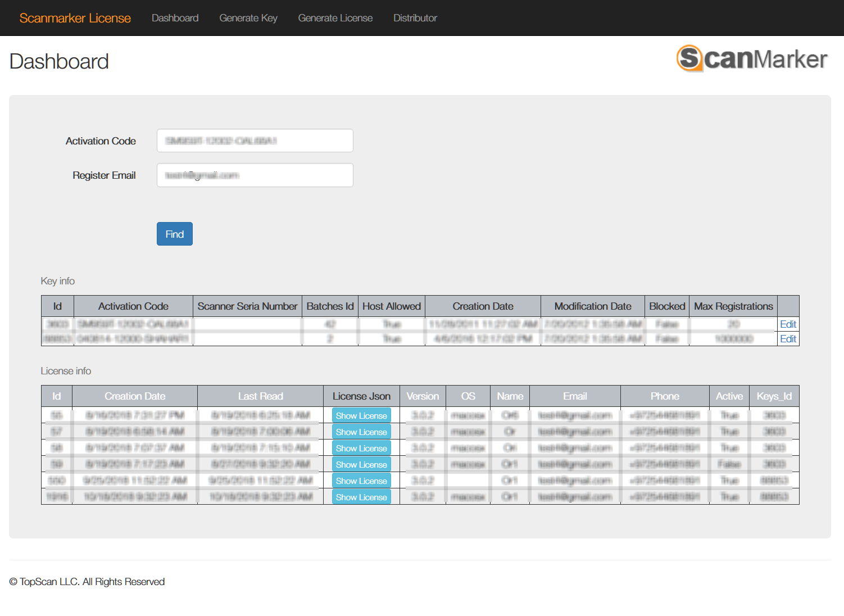This screenshot has width=844, height=616.
Task: Click the blue Find button
Action: point(175,234)
